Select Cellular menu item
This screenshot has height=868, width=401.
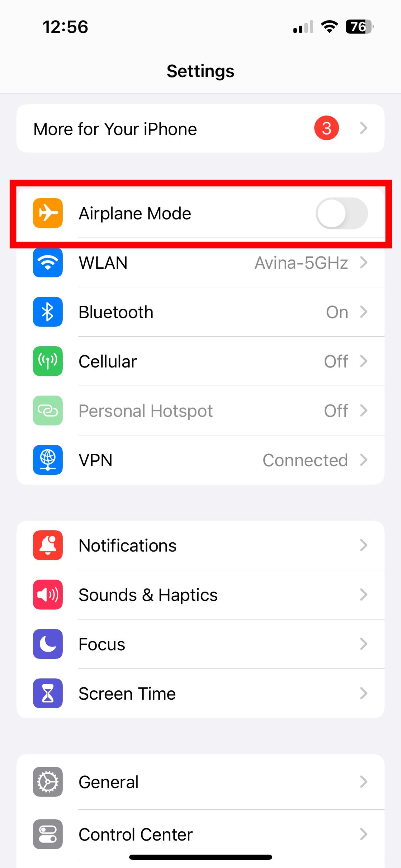[x=200, y=361]
